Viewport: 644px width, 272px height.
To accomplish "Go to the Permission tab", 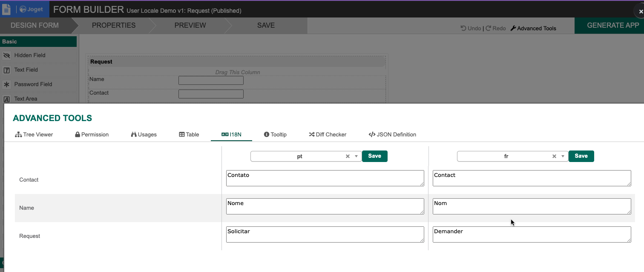I will pyautogui.click(x=92, y=134).
